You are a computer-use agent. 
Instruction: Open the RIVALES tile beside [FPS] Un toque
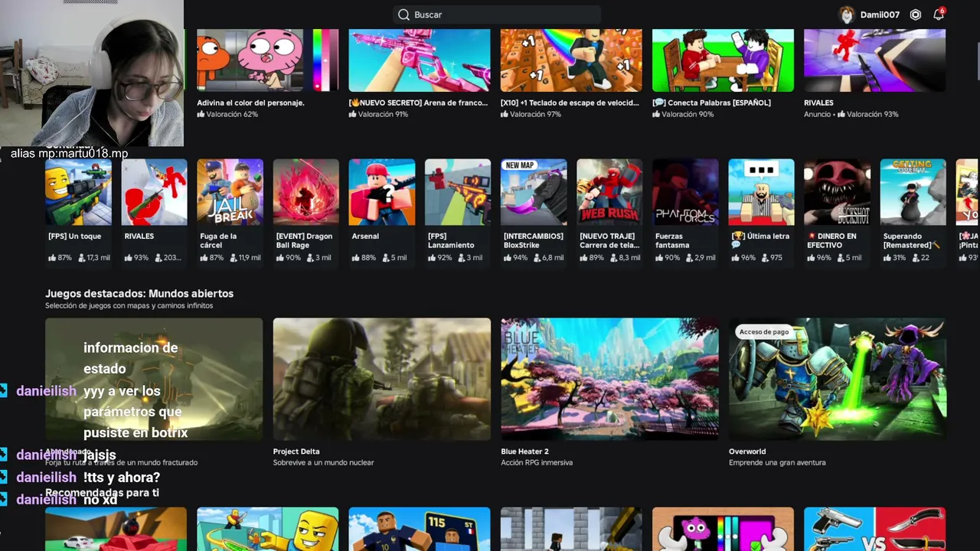click(x=154, y=192)
